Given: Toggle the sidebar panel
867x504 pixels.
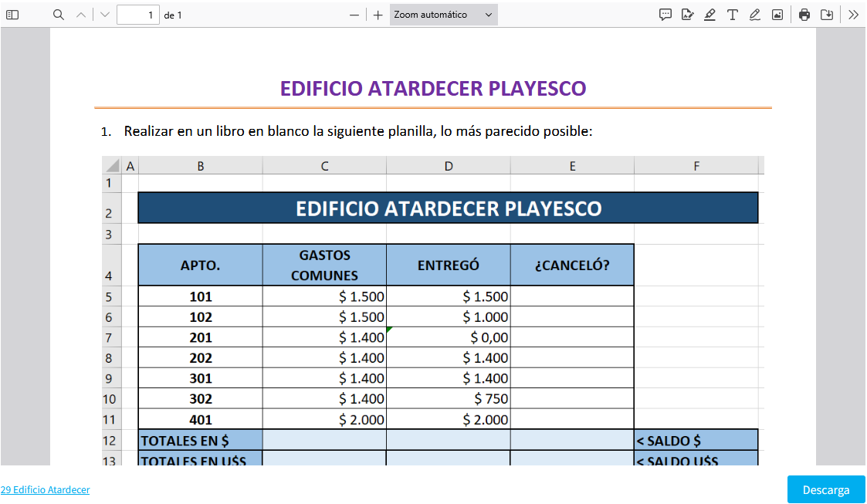Looking at the screenshot, I should tap(12, 15).
